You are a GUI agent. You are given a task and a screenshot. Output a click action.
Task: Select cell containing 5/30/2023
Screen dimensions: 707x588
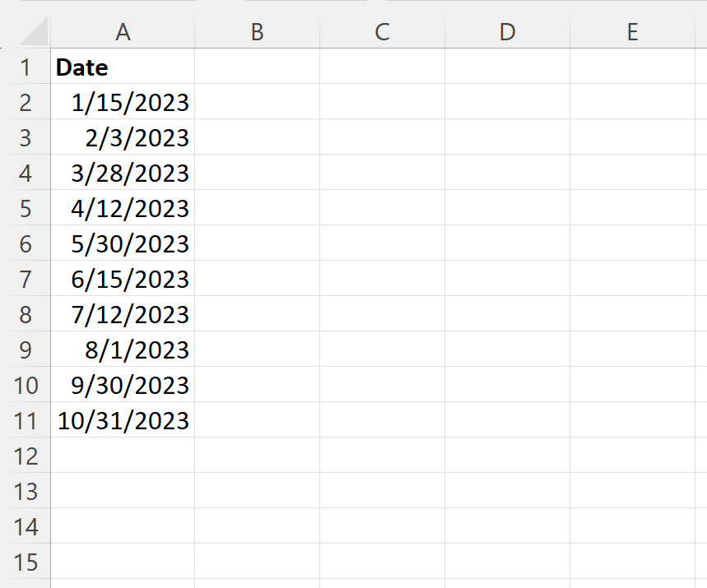click(x=123, y=243)
